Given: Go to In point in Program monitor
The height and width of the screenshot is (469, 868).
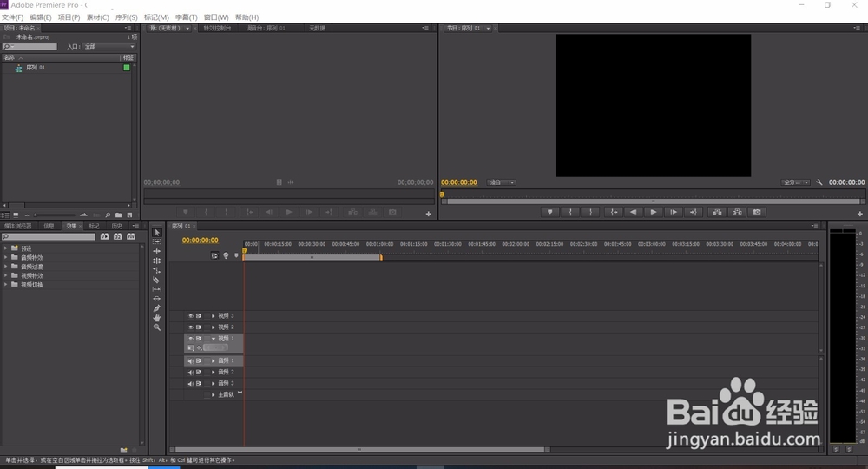Looking at the screenshot, I should pos(614,212).
